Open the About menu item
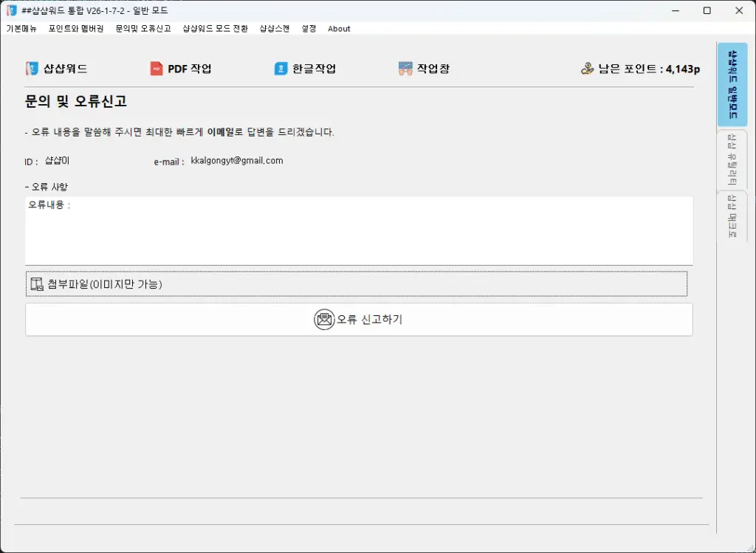This screenshot has width=756, height=553. (338, 29)
